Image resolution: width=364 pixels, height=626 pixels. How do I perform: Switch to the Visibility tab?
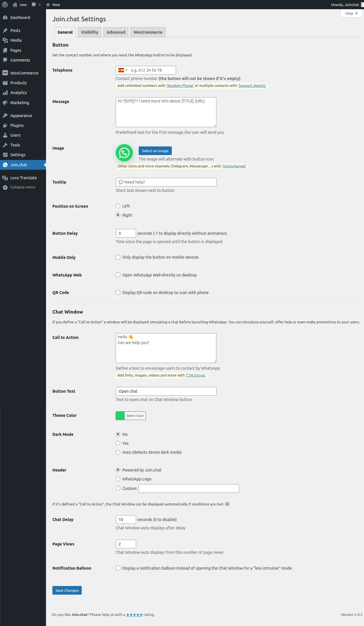click(89, 32)
